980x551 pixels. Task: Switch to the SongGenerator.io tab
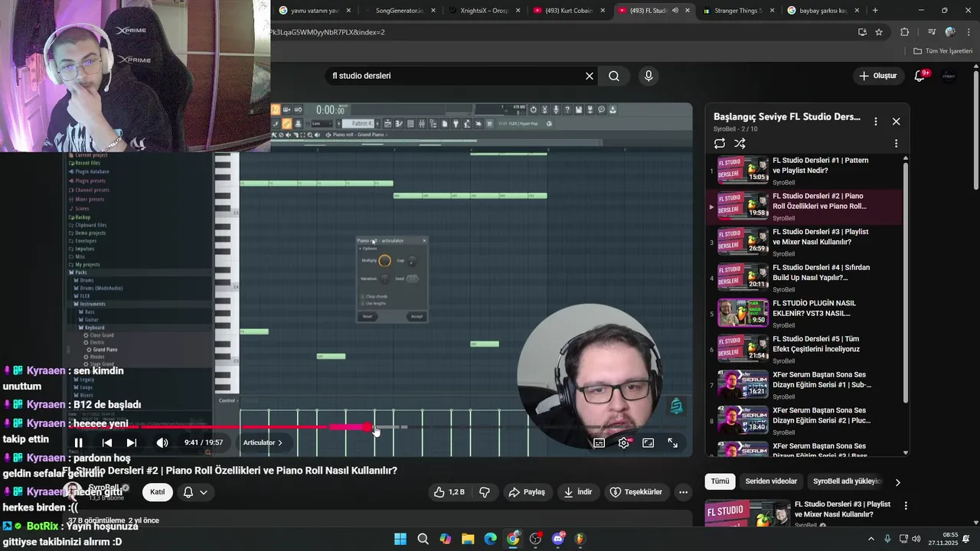399,11
